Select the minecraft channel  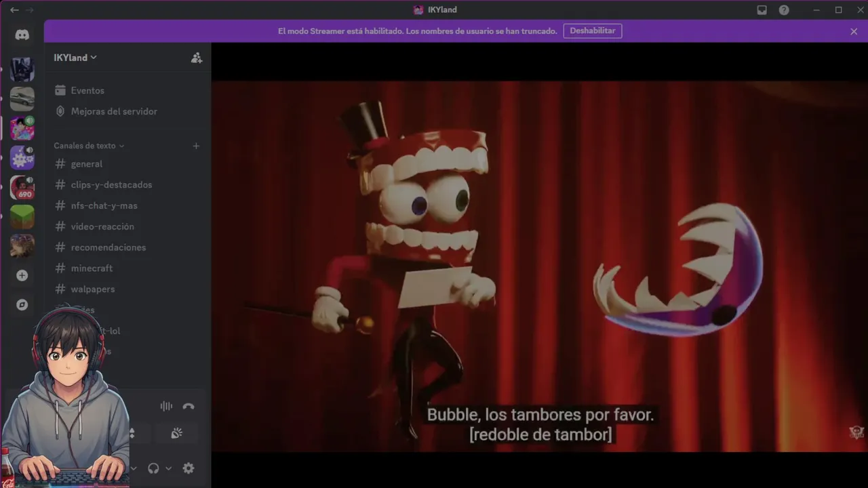click(x=127, y=268)
